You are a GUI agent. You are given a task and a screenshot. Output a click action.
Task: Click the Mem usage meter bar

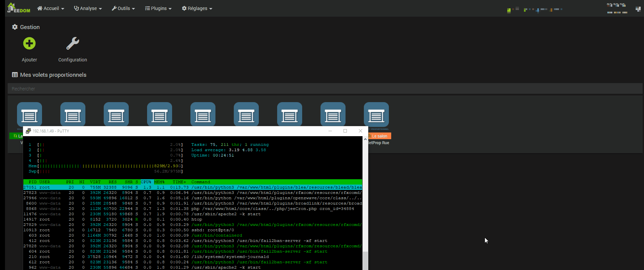coord(106,166)
